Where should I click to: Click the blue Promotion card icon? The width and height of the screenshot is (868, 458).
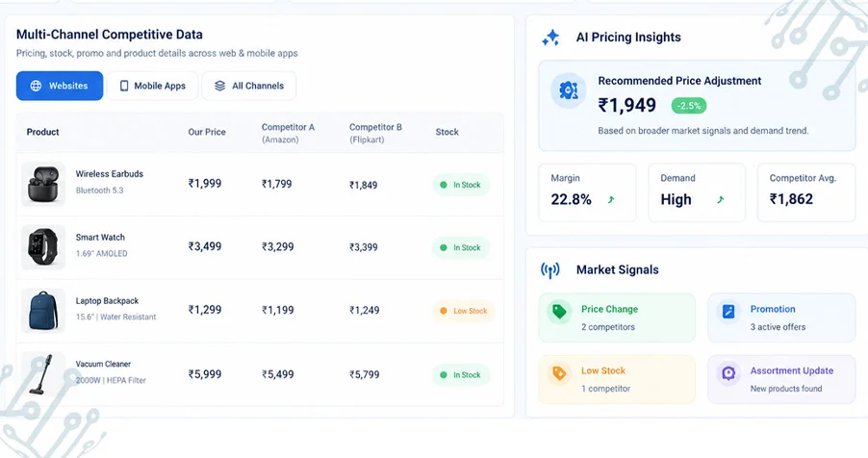pyautogui.click(x=728, y=311)
